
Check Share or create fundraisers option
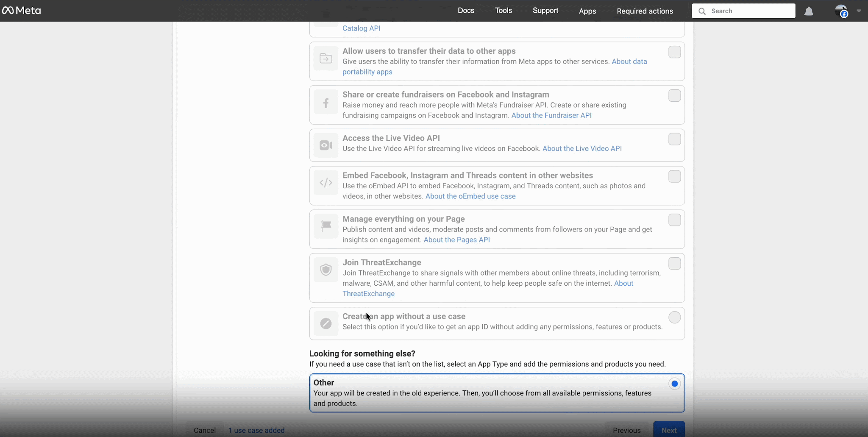(674, 96)
